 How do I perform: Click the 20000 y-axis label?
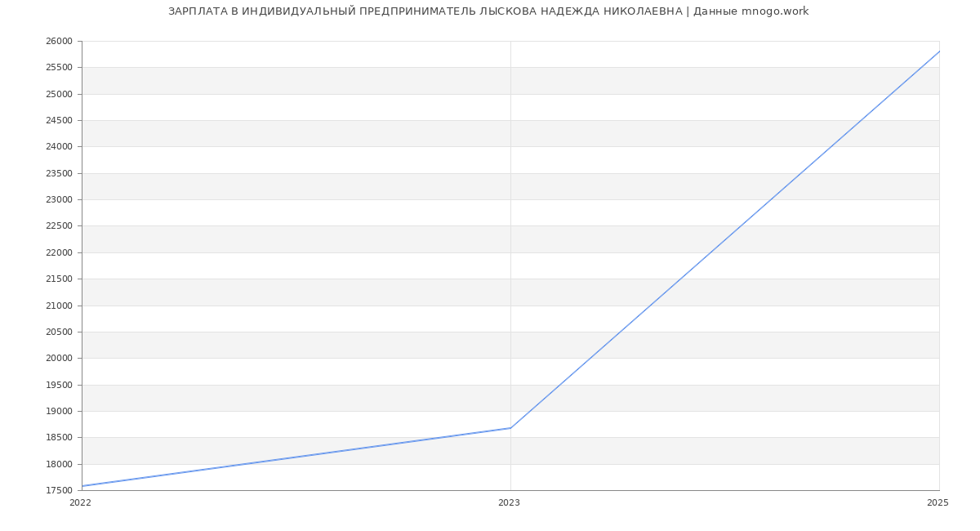[x=59, y=359]
